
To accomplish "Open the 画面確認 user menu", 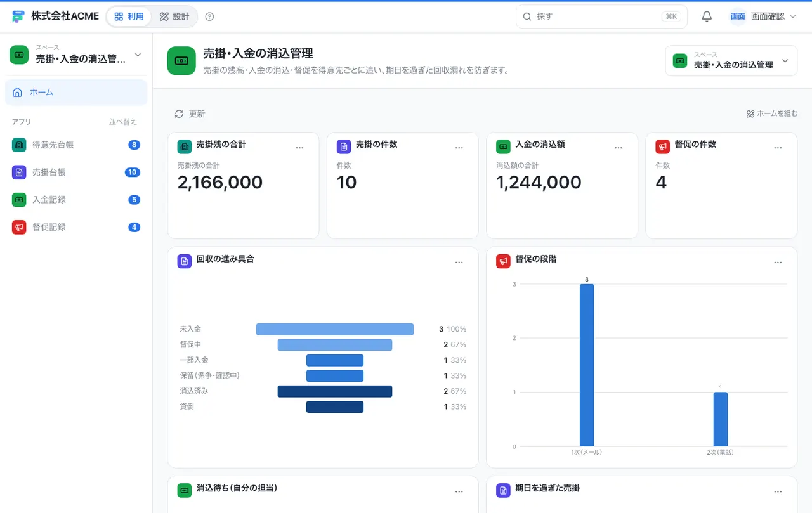I will tap(763, 16).
